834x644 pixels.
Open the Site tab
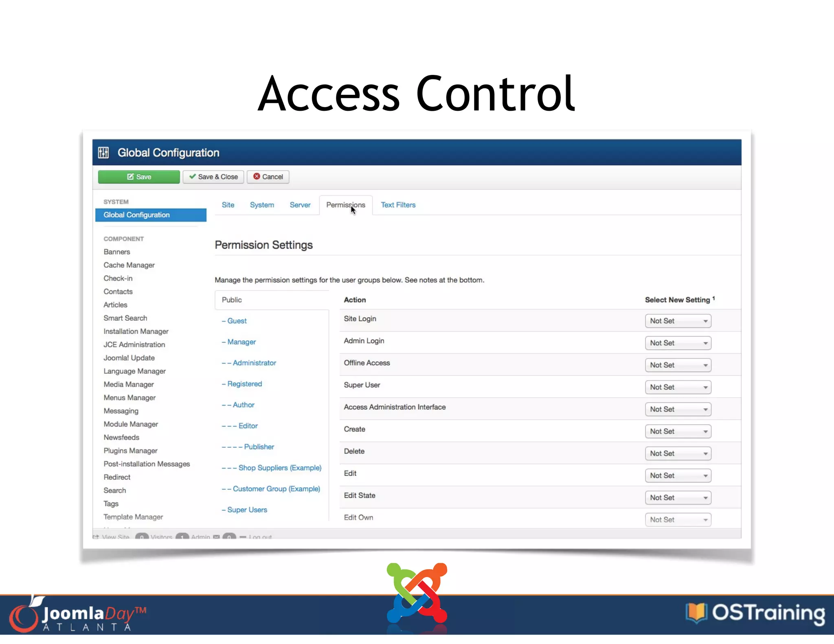pos(228,205)
